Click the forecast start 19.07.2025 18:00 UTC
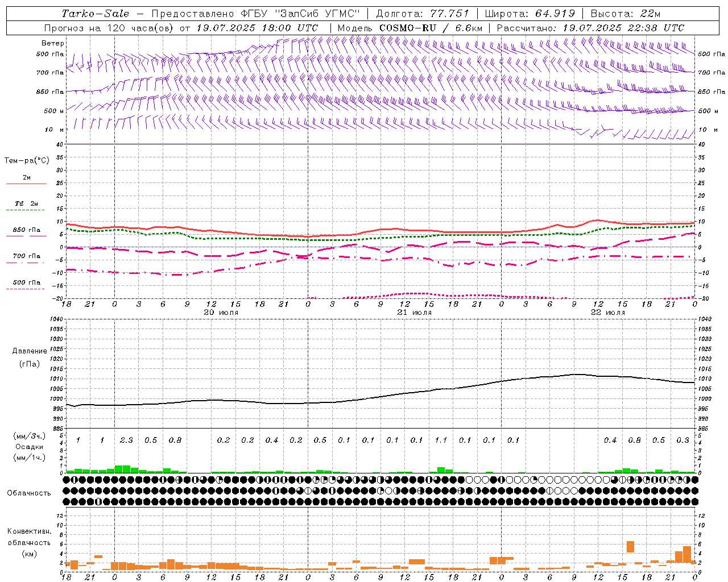The width and height of the screenshot is (728, 582). pos(257,28)
